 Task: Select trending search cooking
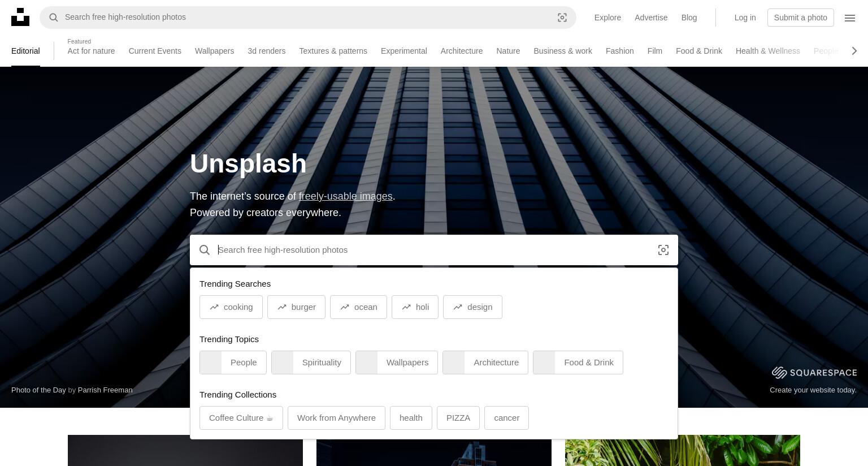(x=231, y=307)
